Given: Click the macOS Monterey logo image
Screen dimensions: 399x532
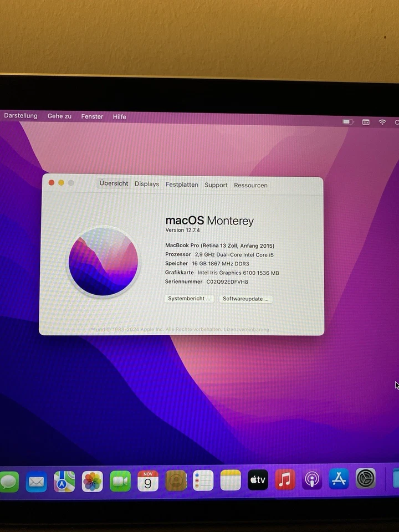Looking at the screenshot, I should pyautogui.click(x=103, y=262).
